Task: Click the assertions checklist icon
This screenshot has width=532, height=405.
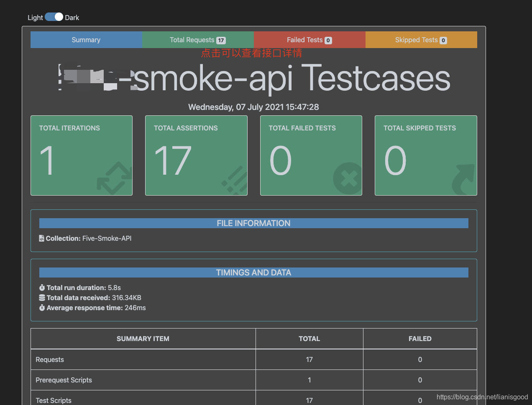Action: pyautogui.click(x=235, y=180)
